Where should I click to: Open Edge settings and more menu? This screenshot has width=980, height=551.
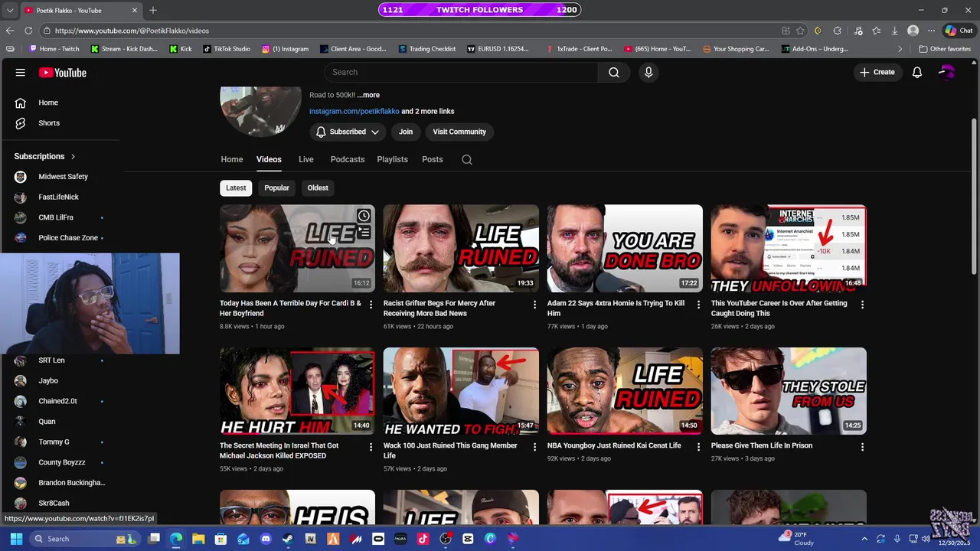(931, 31)
